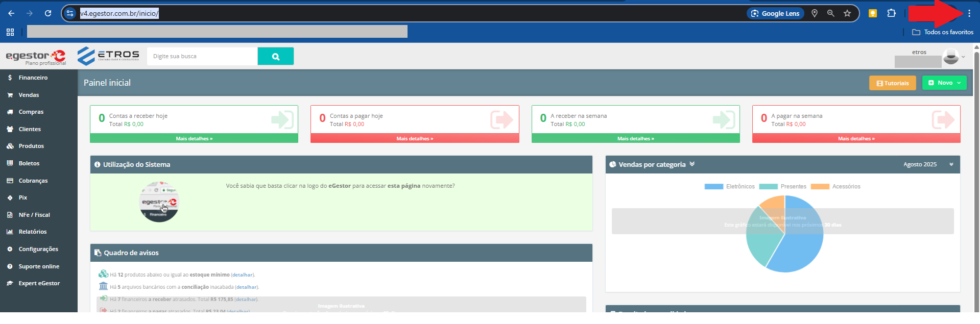
Task: Click the Pix diamond icon in sidebar
Action: point(10,197)
